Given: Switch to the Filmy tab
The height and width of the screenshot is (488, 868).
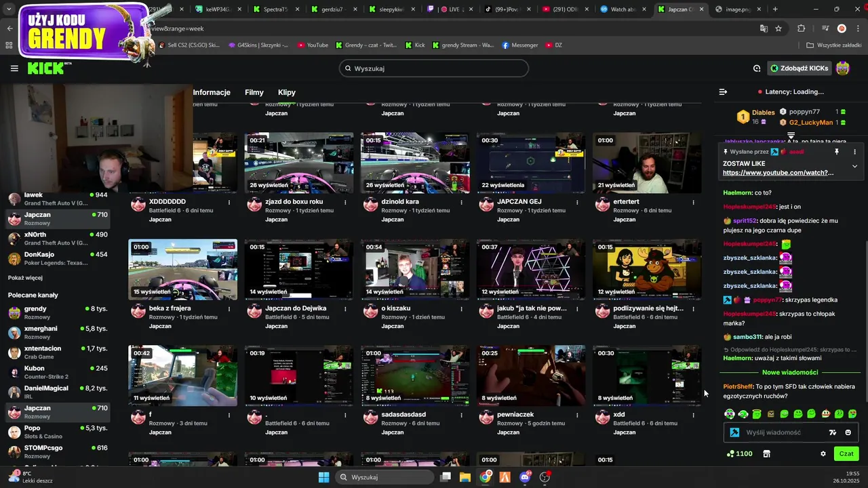Looking at the screenshot, I should pyautogui.click(x=254, y=92).
